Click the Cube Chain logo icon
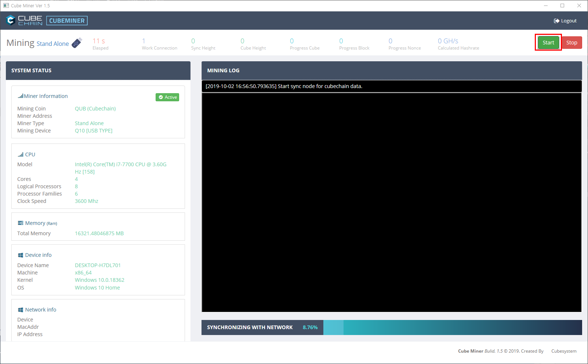This screenshot has width=588, height=364. click(x=11, y=21)
